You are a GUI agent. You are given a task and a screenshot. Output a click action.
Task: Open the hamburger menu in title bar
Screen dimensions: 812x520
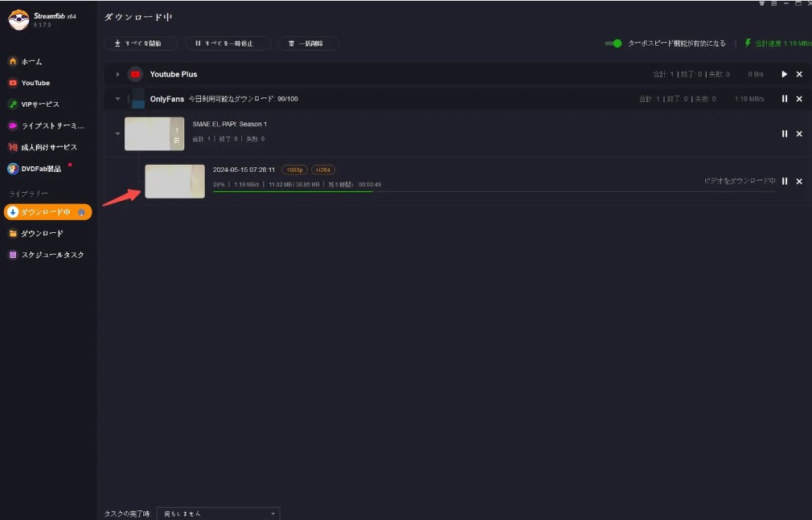coord(773,3)
